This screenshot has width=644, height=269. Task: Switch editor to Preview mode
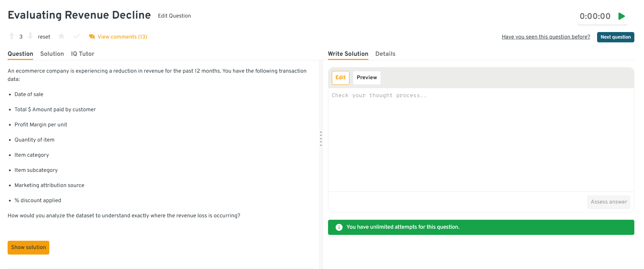pos(367,78)
